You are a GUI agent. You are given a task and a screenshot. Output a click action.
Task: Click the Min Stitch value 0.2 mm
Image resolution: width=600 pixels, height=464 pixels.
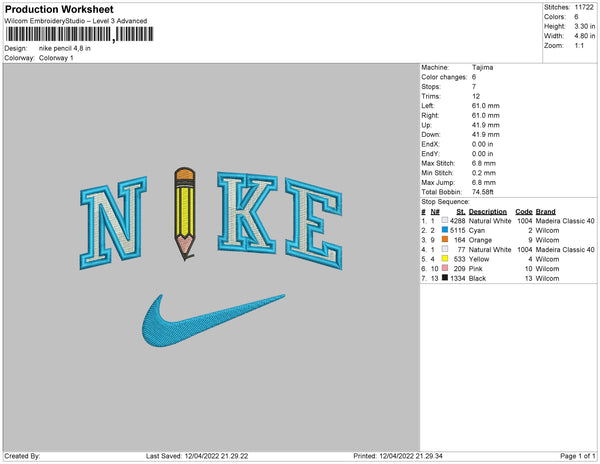point(484,173)
